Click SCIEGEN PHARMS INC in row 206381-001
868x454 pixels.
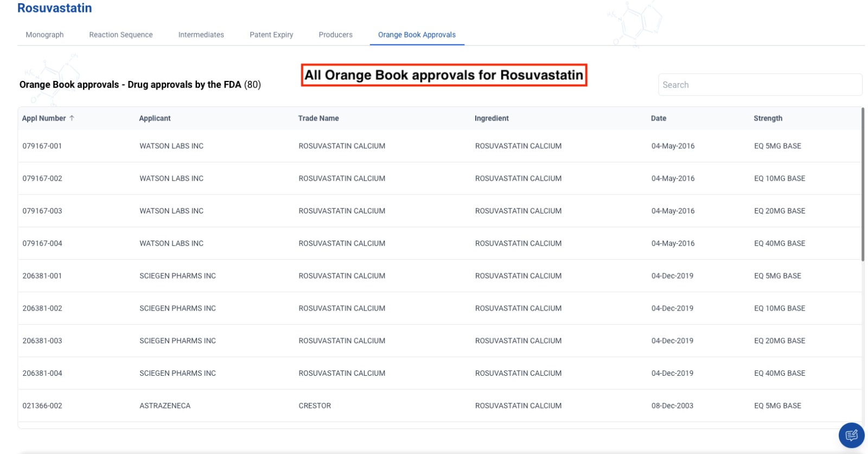(x=177, y=276)
